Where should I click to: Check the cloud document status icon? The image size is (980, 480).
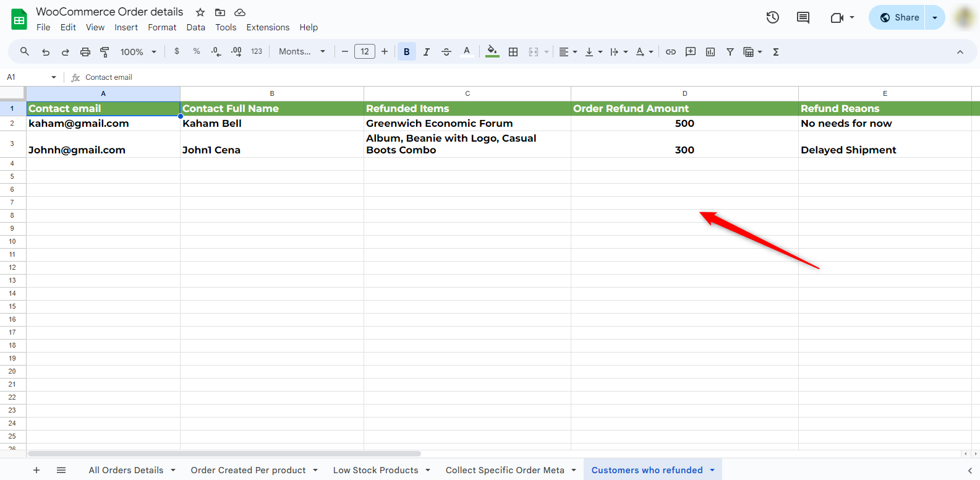[x=240, y=12]
